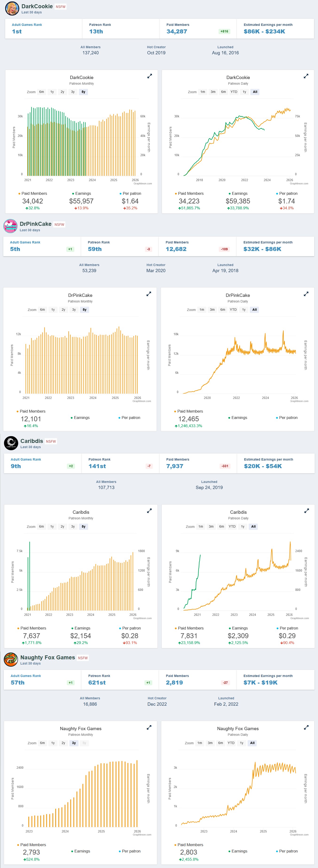The image size is (318, 868).
Task: Toggle Earnings series in DarkCookie Monthly legend
Action: point(81,193)
